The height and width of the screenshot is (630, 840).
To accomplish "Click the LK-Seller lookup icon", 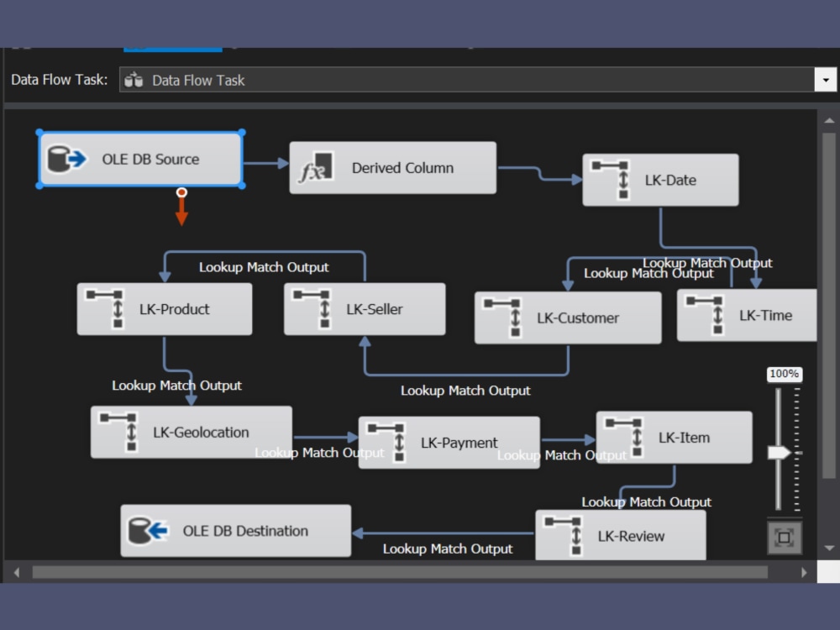I will pyautogui.click(x=312, y=309).
